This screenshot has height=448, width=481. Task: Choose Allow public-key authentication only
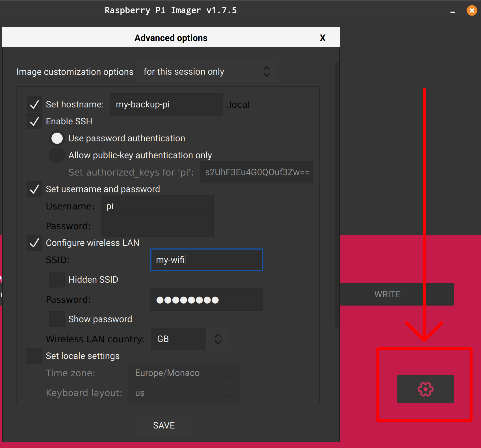pos(57,155)
